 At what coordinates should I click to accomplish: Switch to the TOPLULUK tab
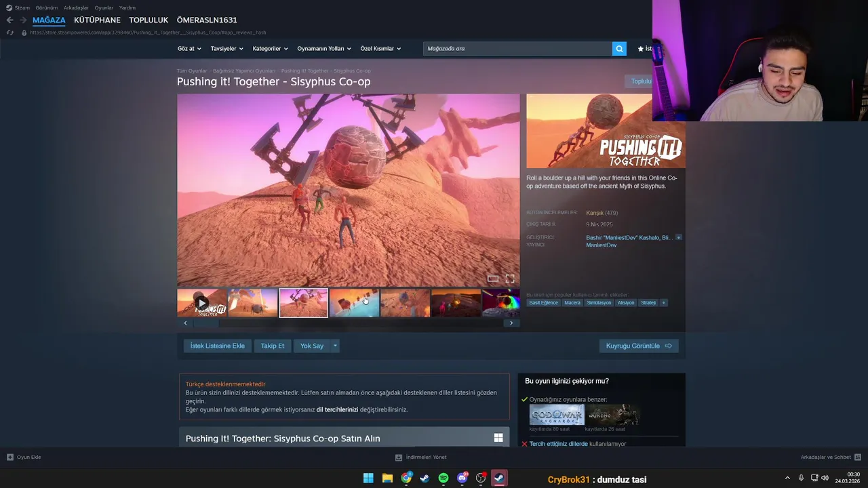tap(149, 20)
